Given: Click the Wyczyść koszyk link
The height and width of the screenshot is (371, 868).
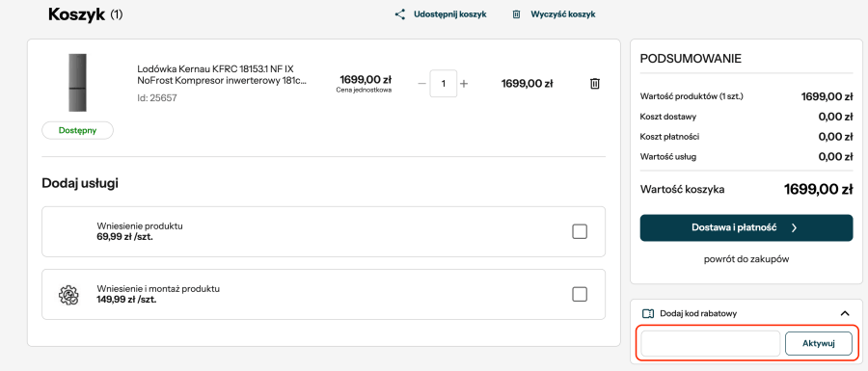Looking at the screenshot, I should [563, 14].
